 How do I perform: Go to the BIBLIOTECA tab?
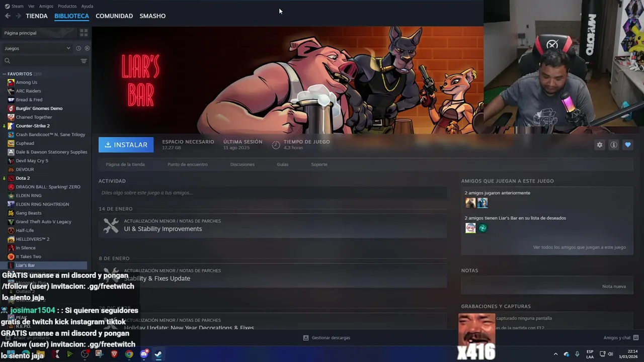point(71,16)
